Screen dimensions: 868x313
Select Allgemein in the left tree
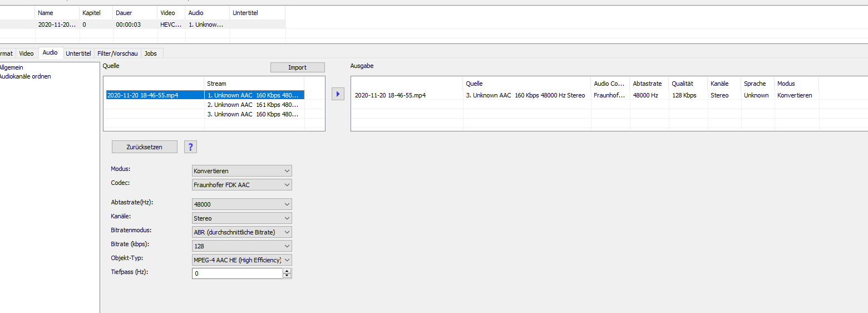point(11,67)
